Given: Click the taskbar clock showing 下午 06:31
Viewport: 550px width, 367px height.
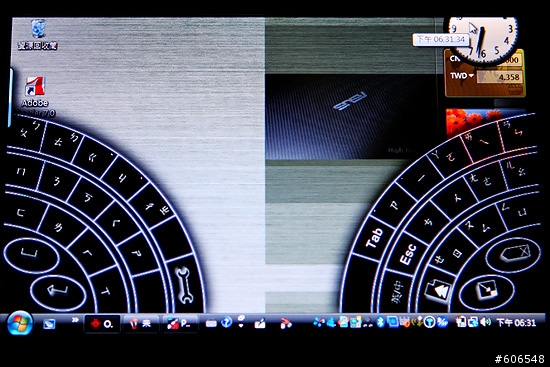Looking at the screenshot, I should 516,323.
